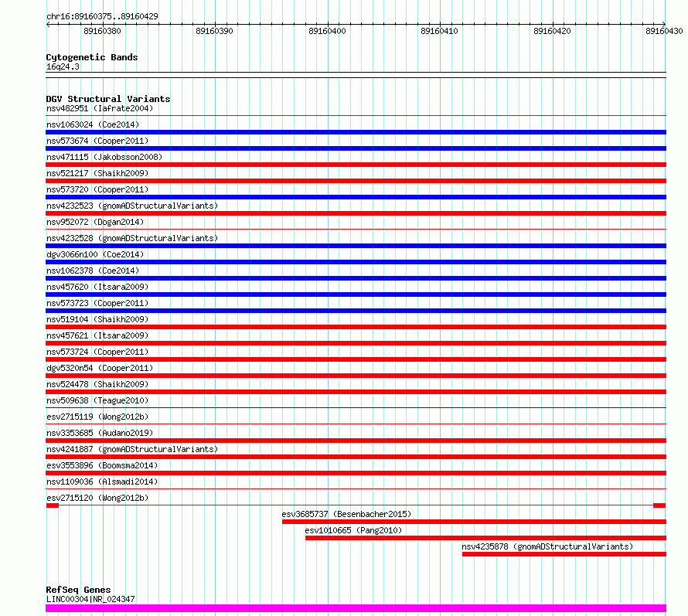Viewport: 688px width, 616px height.
Task: Click left red block of esv2715120
Action: (x=53, y=505)
